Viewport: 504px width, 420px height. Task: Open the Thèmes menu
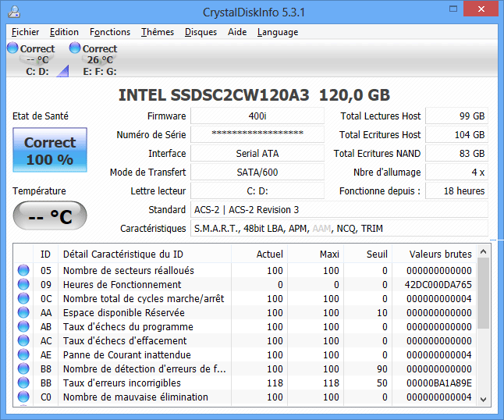[x=158, y=32]
